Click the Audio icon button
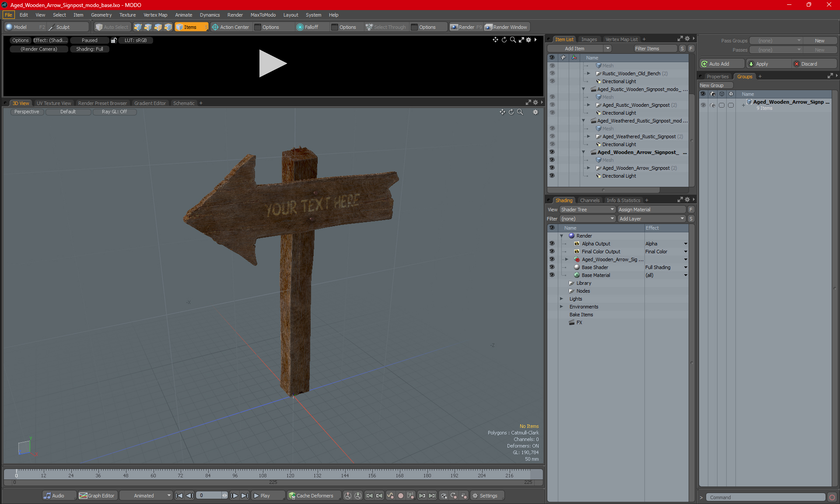This screenshot has height=504, width=840. 54,496
